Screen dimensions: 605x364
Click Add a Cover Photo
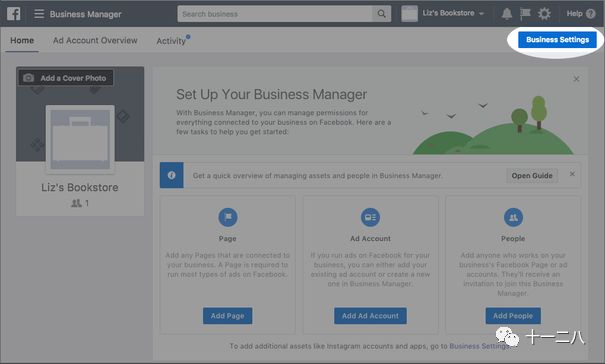coord(66,78)
